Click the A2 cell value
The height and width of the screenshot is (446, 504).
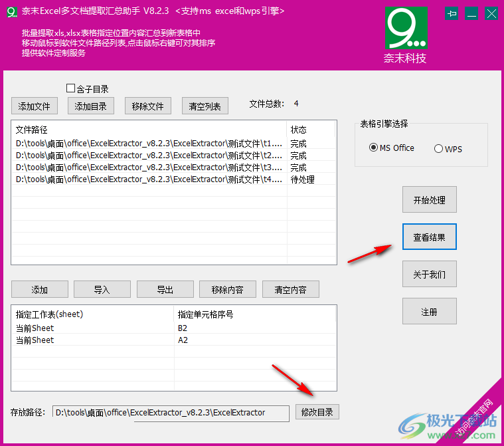coord(183,340)
